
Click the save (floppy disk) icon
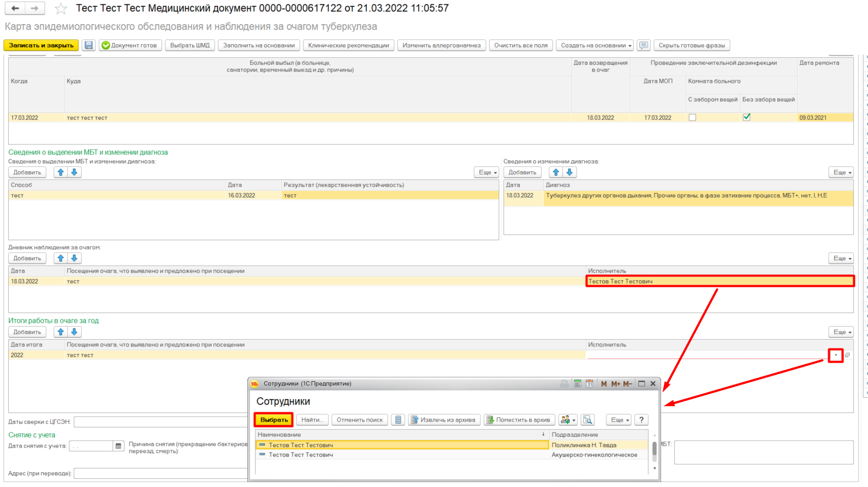(88, 45)
